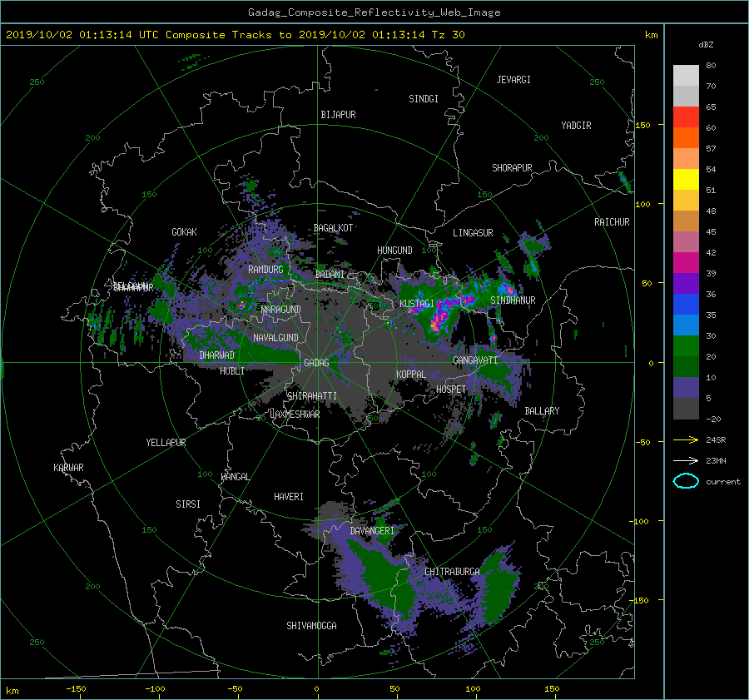
Task: Click the 80 dBZ white color swatch
Action: click(x=686, y=75)
